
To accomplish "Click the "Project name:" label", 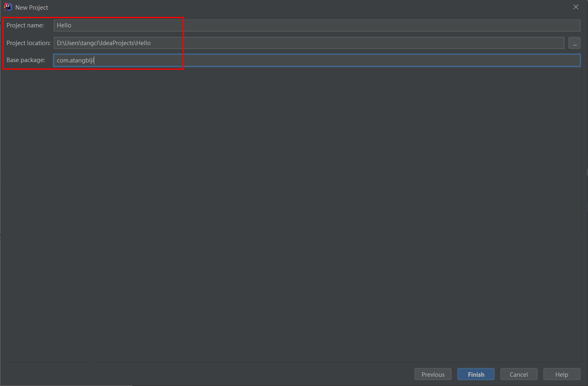I will 25,25.
